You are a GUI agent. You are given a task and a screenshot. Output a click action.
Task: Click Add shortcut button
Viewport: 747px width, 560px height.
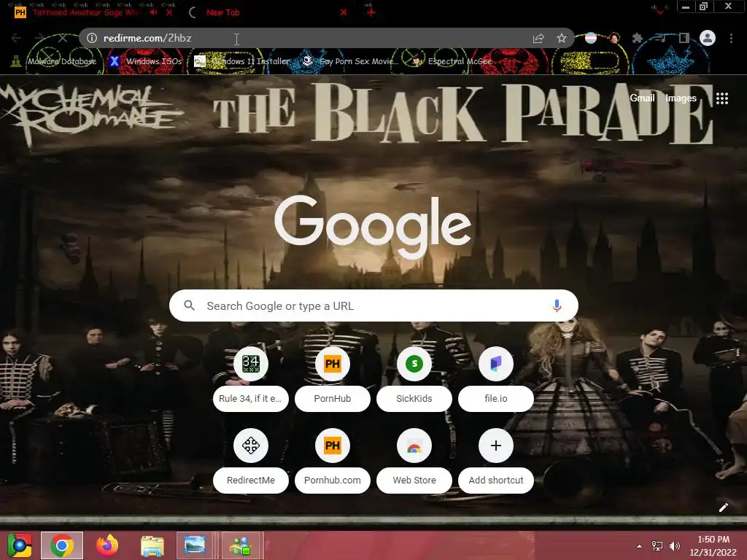click(496, 462)
